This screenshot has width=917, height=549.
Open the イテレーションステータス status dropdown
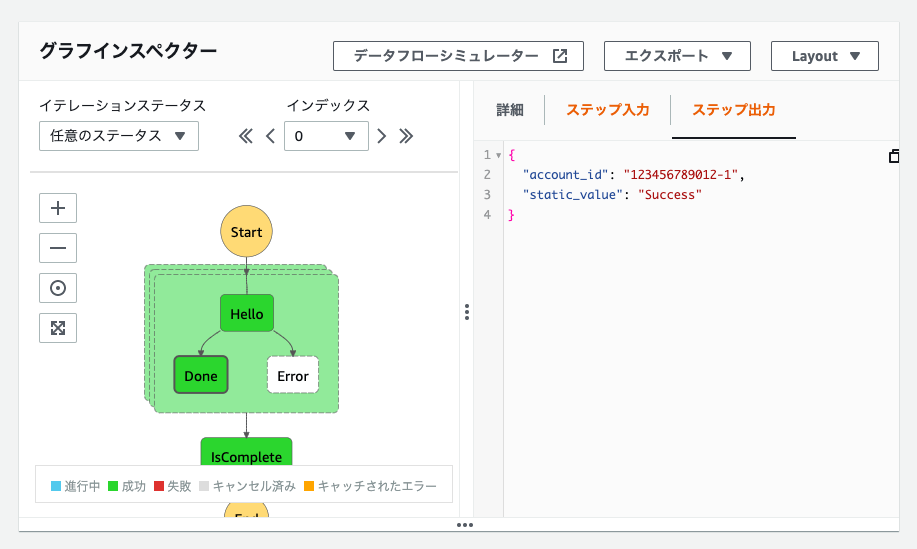119,136
